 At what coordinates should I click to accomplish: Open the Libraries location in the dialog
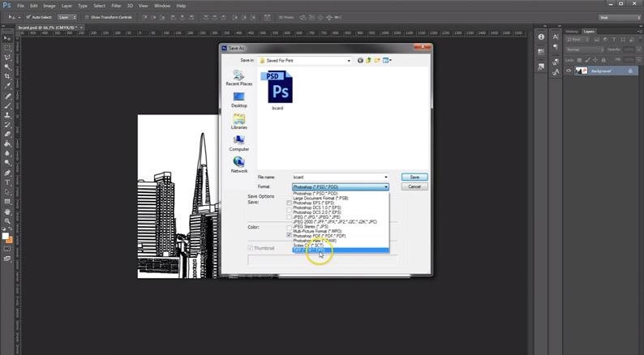click(238, 120)
